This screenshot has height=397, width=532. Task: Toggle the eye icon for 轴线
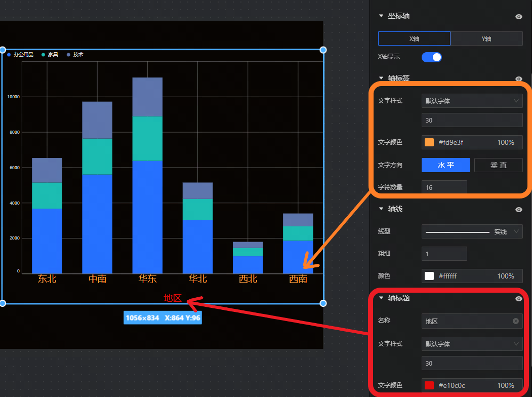(x=518, y=210)
